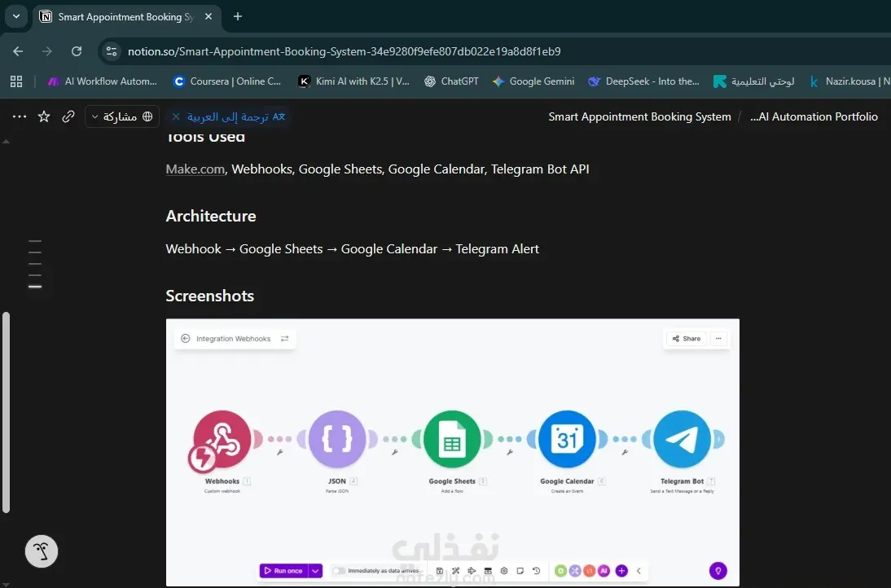This screenshot has width=891, height=588.
Task: Select Smart Appointment Booking System breadcrumb
Action: click(639, 116)
